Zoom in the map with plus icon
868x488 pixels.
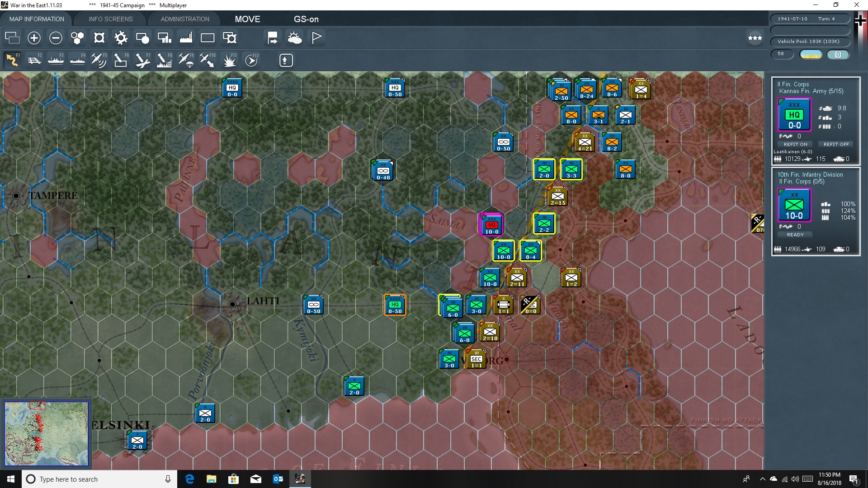[x=34, y=38]
